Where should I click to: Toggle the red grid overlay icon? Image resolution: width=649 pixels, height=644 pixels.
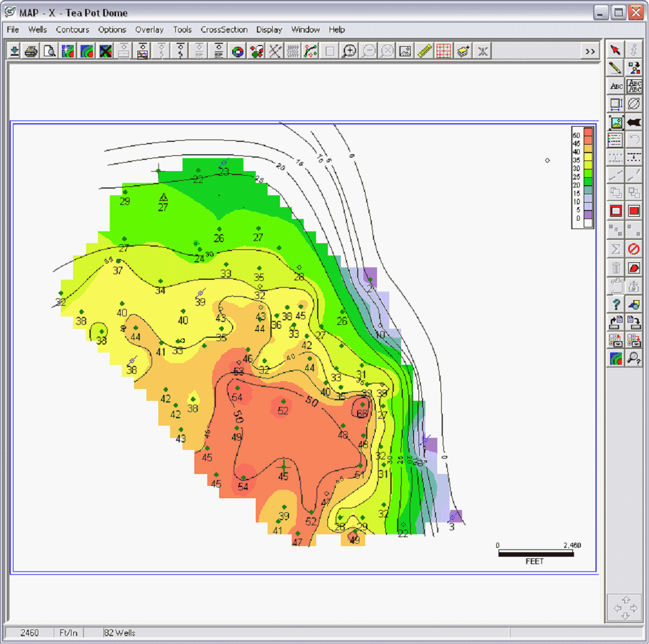(x=443, y=51)
